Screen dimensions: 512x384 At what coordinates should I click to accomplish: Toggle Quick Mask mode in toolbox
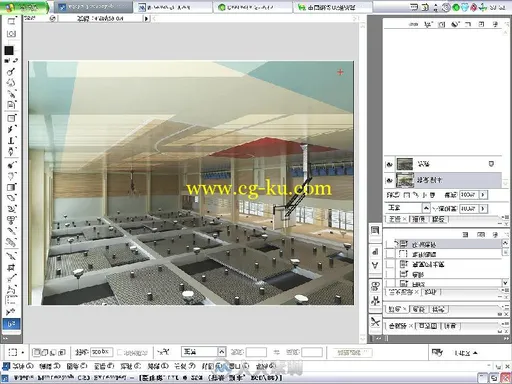[x=11, y=33]
